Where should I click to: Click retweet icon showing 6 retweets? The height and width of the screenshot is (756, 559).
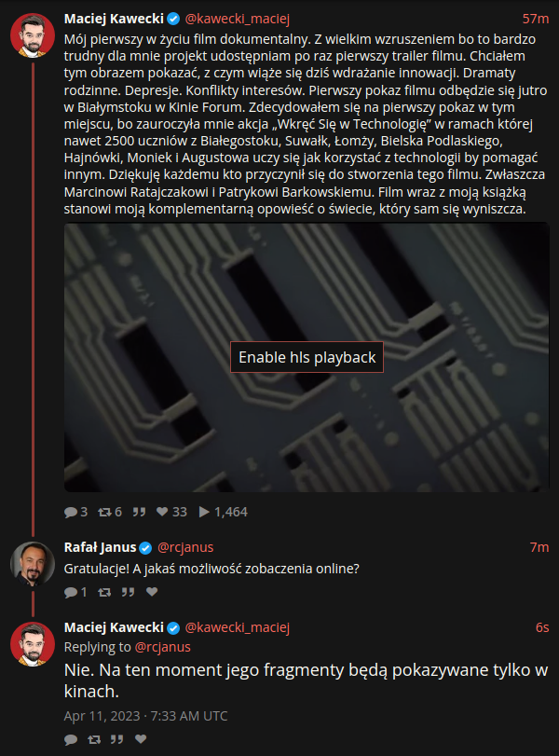tap(104, 512)
